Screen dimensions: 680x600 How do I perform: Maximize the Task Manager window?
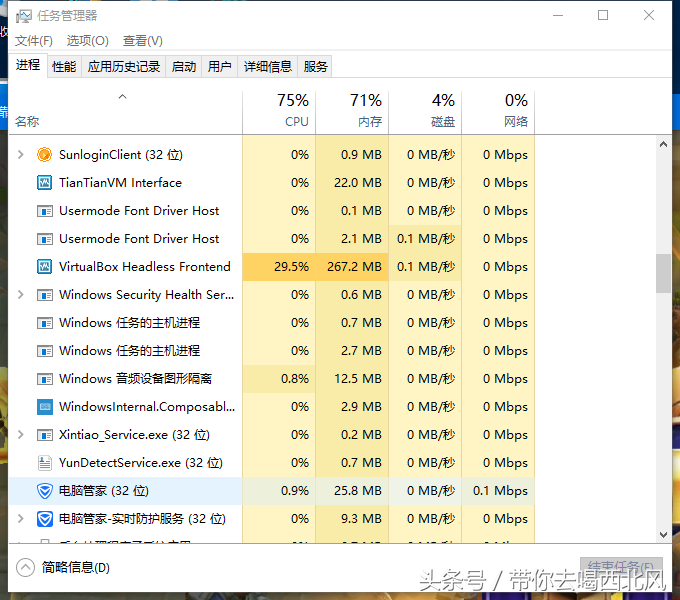point(603,16)
